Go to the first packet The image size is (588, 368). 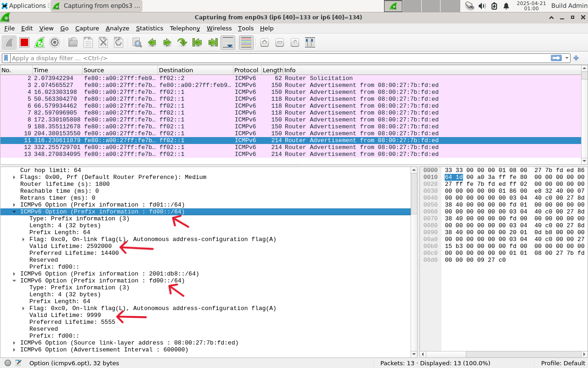198,42
